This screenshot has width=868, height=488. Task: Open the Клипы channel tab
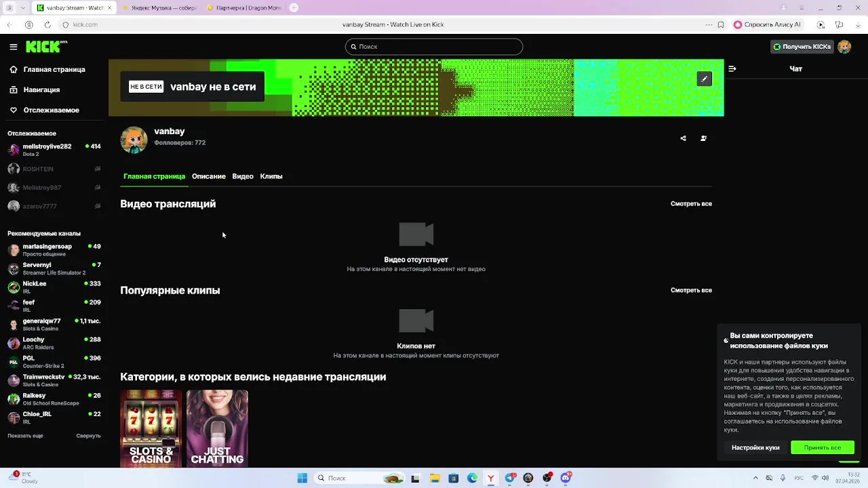point(271,176)
